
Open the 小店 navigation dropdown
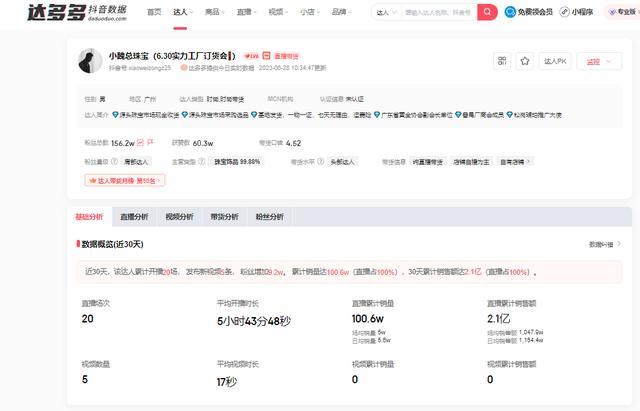tap(310, 12)
